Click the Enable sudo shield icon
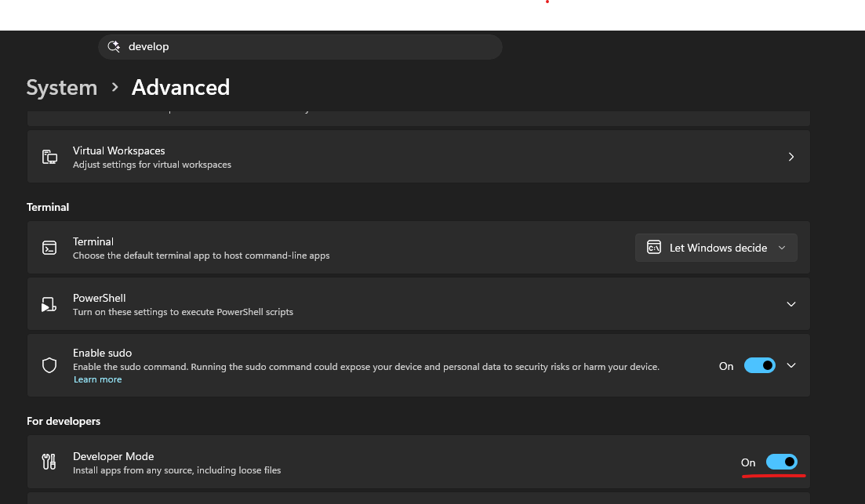Screen dimensions: 865x504 pyautogui.click(x=49, y=365)
